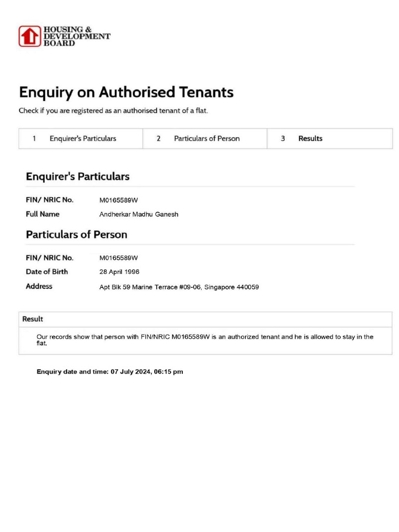This screenshot has height=532, width=399.
Task: Click the "Address" field label
Action: pos(39,286)
